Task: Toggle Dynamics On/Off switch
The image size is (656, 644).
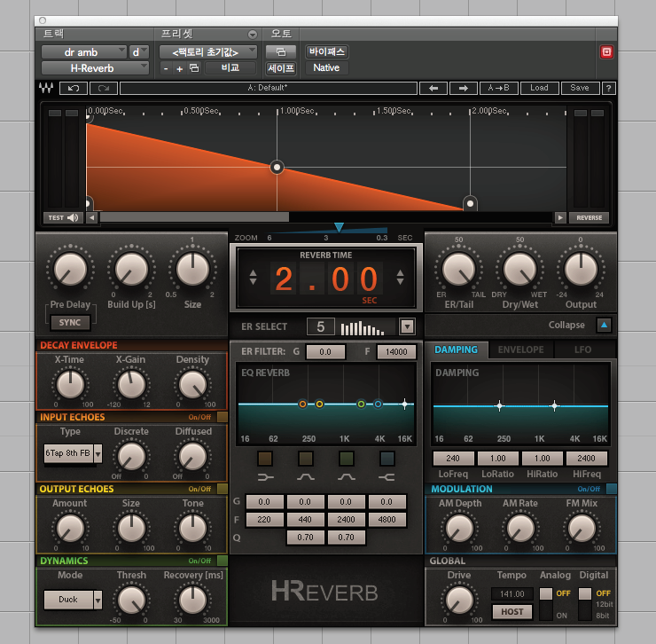Action: tap(222, 561)
